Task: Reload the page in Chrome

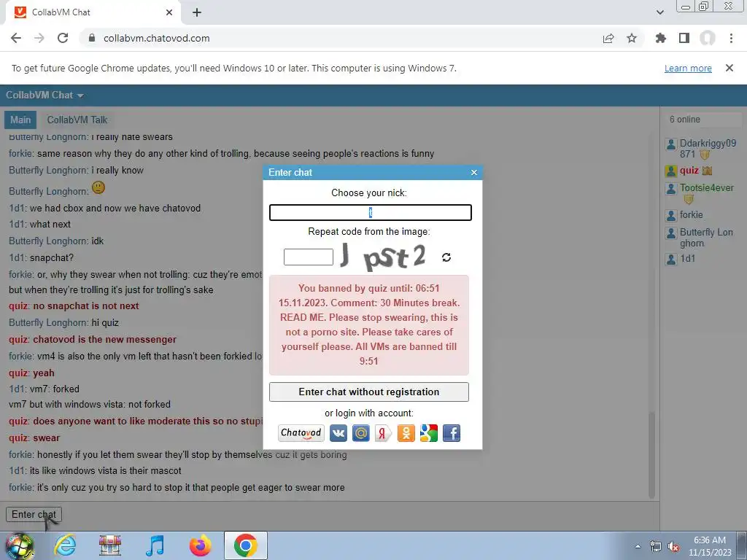Action: pos(63,38)
